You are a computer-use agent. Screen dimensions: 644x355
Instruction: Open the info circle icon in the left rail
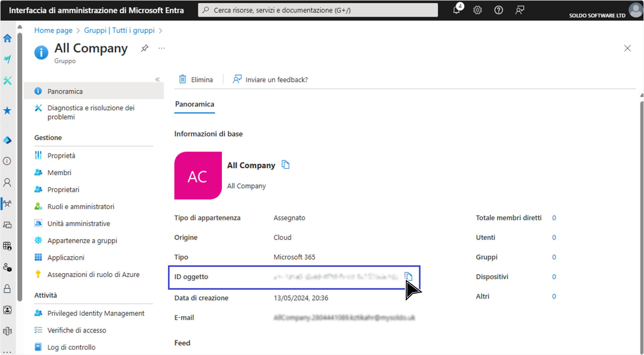pyautogui.click(x=7, y=161)
